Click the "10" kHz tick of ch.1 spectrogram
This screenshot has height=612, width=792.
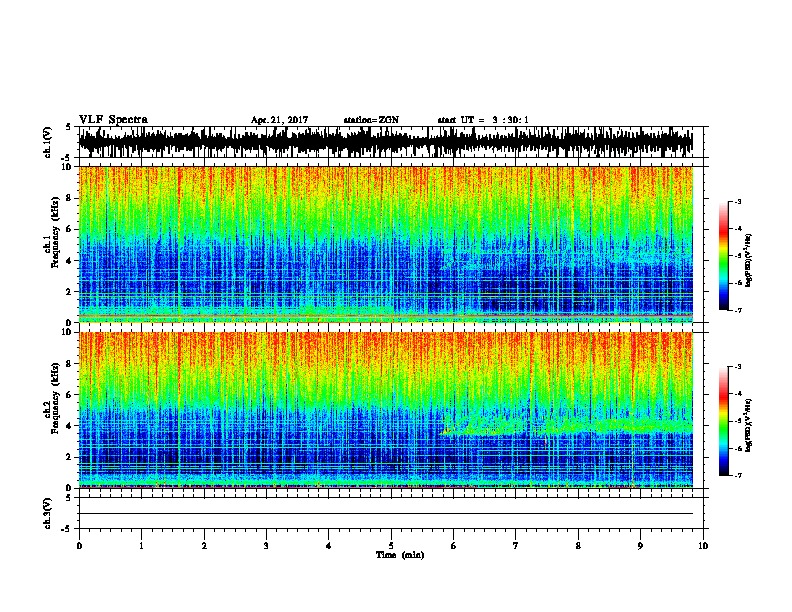tap(67, 167)
